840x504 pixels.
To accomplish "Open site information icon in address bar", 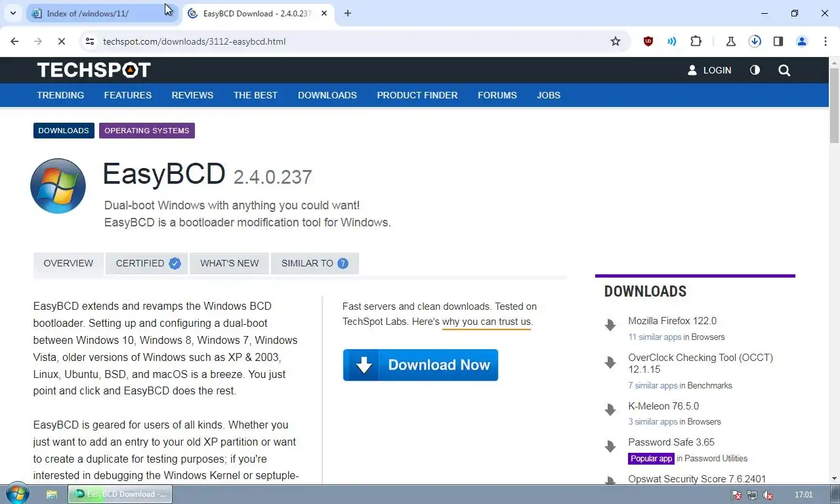I will click(x=90, y=41).
